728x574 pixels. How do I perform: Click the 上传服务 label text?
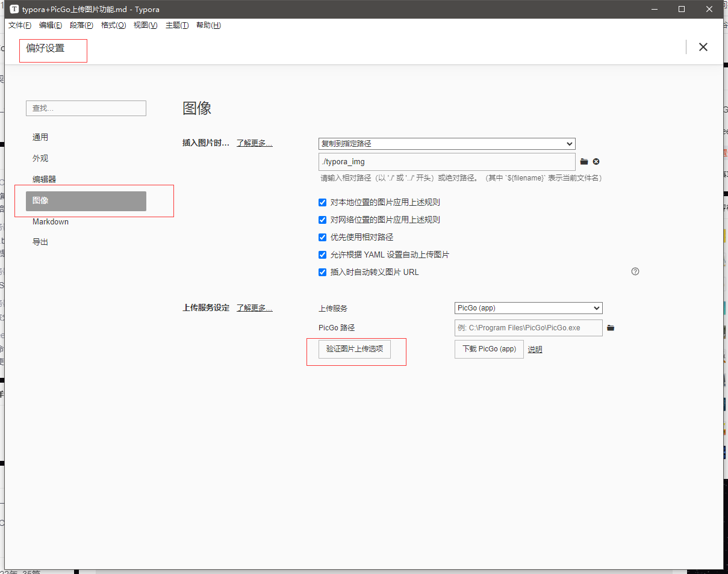coord(333,308)
